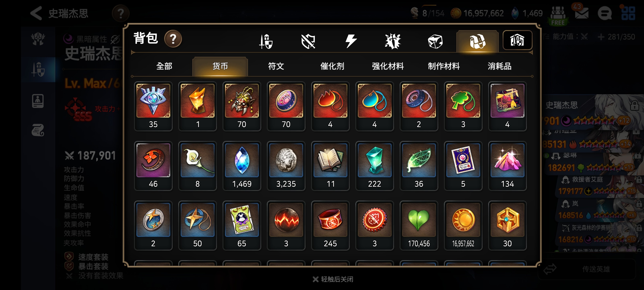
Task: Open the dice category icon in backpack
Action: coord(435,41)
